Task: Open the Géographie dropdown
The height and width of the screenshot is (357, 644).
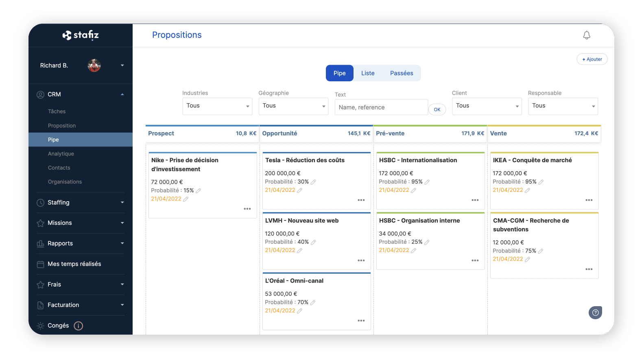Action: (x=293, y=106)
